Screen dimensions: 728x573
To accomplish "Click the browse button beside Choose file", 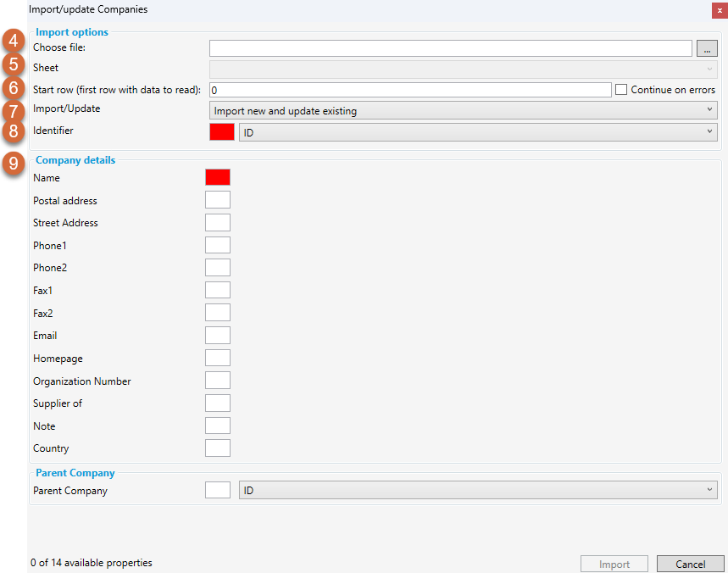I will tap(707, 48).
